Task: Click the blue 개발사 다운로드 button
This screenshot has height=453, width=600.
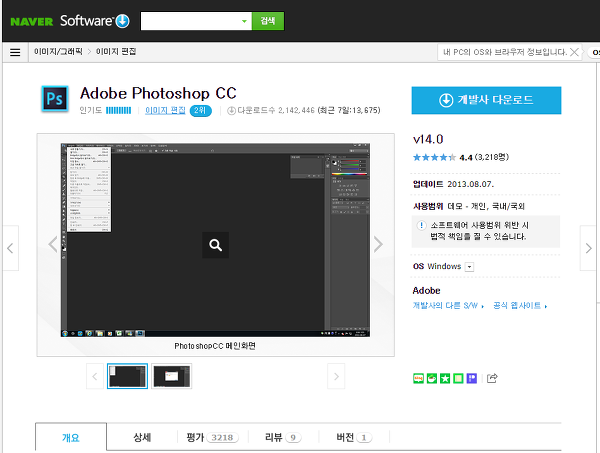Action: 486,100
